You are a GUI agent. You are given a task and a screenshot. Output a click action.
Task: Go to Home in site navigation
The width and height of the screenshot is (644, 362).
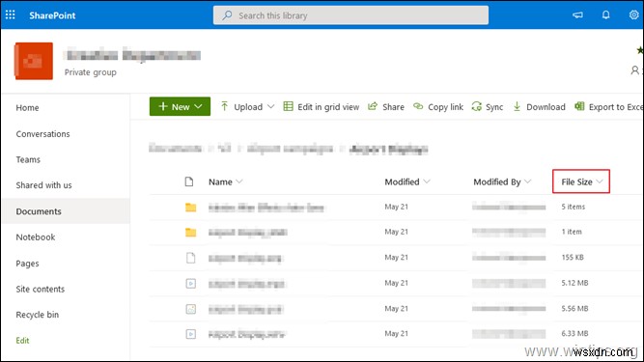[28, 108]
